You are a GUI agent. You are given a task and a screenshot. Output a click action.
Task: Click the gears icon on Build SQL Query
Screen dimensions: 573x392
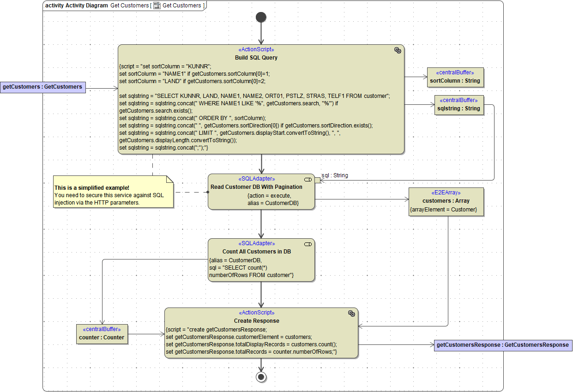pyautogui.click(x=398, y=51)
